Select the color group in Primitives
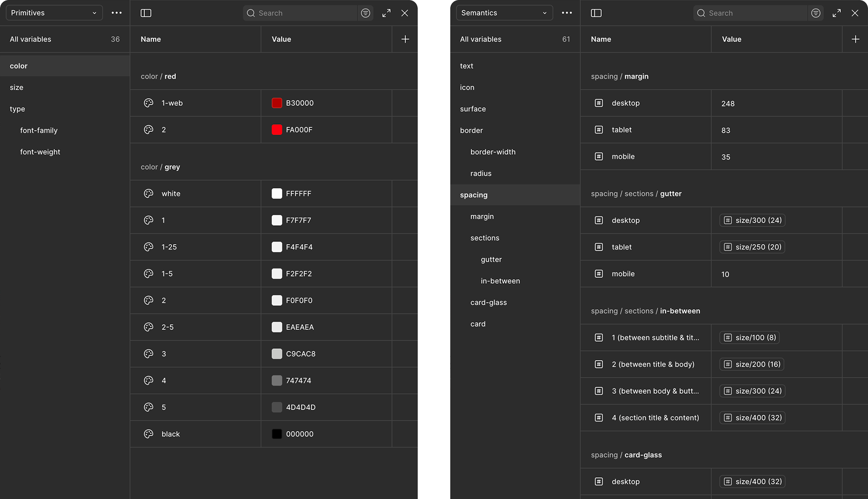This screenshot has height=499, width=868. pyautogui.click(x=65, y=66)
